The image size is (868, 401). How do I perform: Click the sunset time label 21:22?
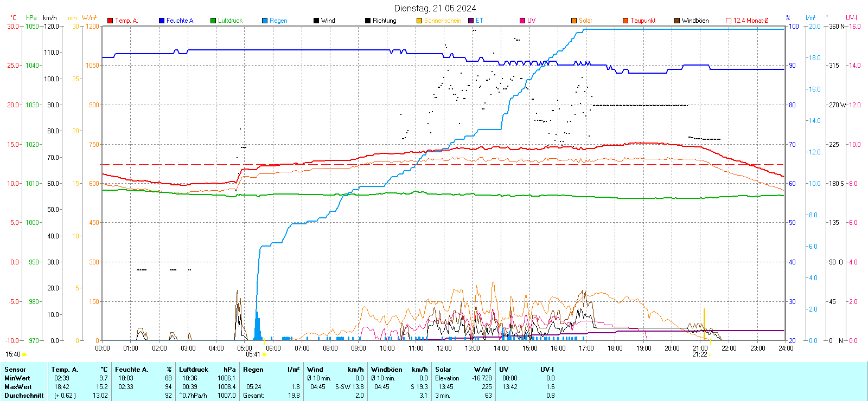pyautogui.click(x=699, y=354)
